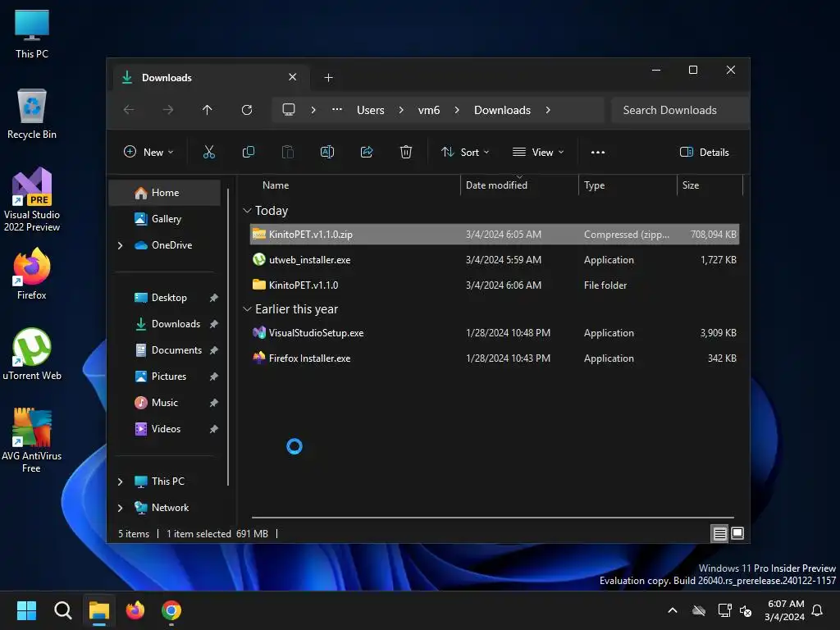This screenshot has width=840, height=630.
Task: Collapse the Earlier this year group
Action: click(x=247, y=309)
